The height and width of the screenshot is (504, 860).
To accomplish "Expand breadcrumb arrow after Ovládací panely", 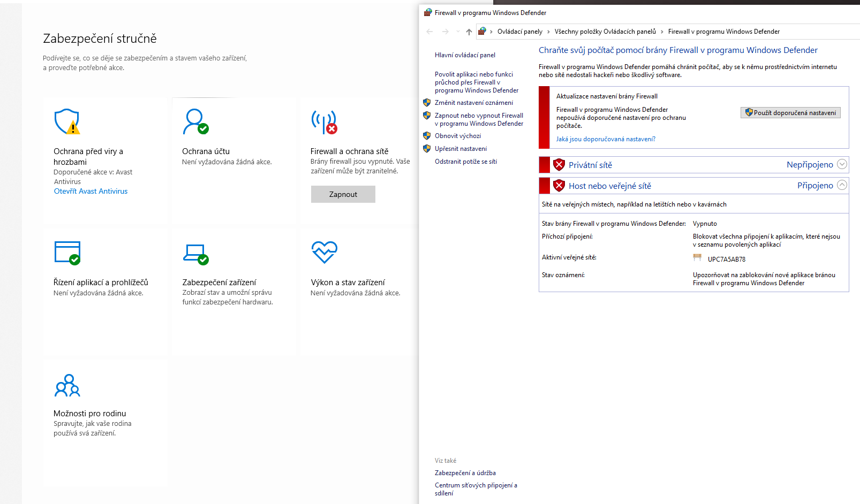I will (x=548, y=32).
